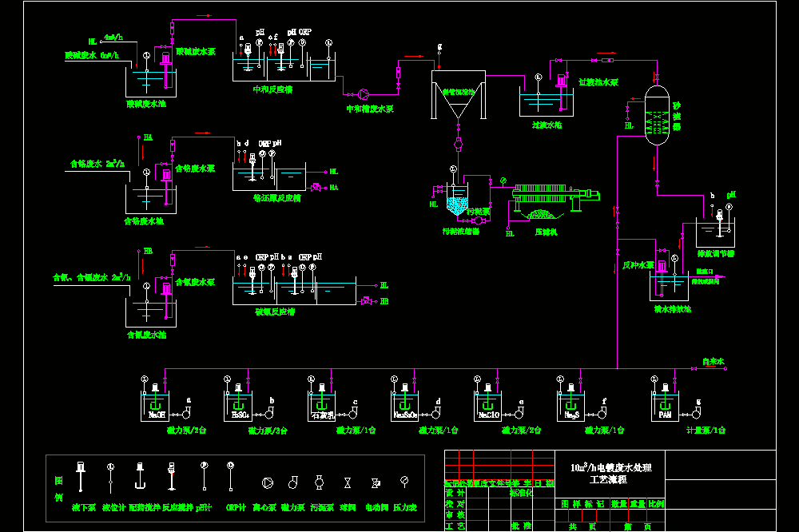Select the 反冲水泵 label
The height and width of the screenshot is (532, 799).
[x=638, y=265]
